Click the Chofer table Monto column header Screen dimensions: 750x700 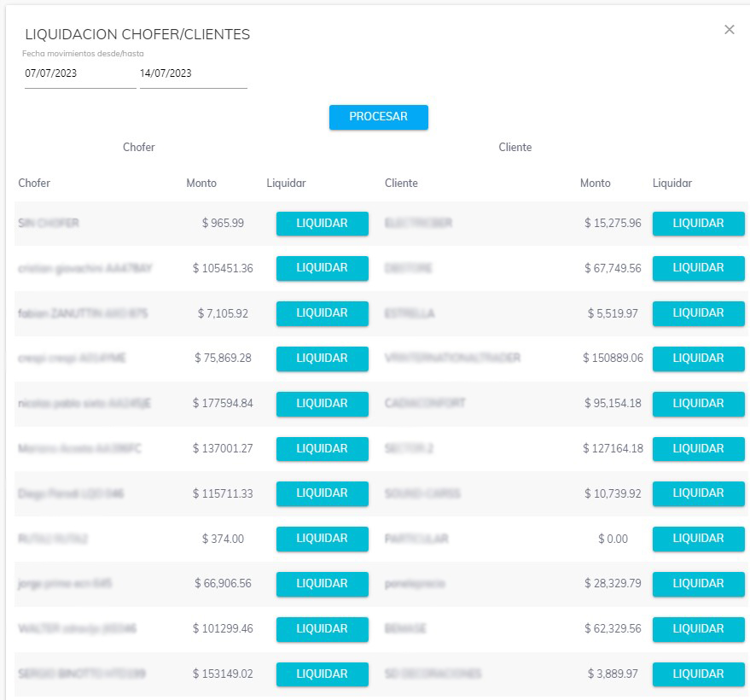(201, 184)
